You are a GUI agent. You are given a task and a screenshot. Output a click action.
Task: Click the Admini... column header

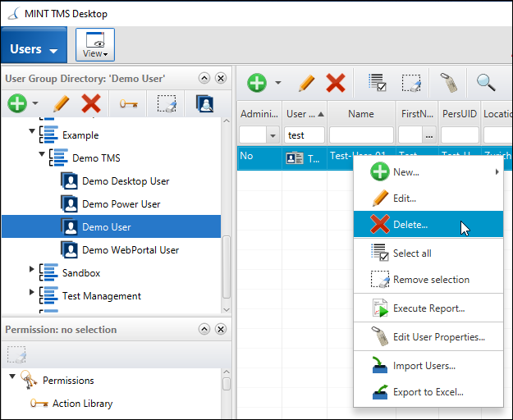(259, 114)
